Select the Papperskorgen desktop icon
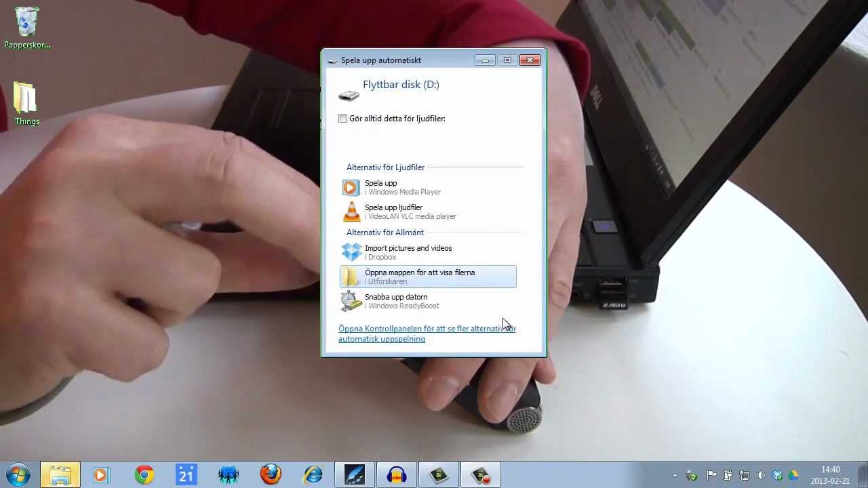This screenshot has height=488, width=868. (x=27, y=28)
